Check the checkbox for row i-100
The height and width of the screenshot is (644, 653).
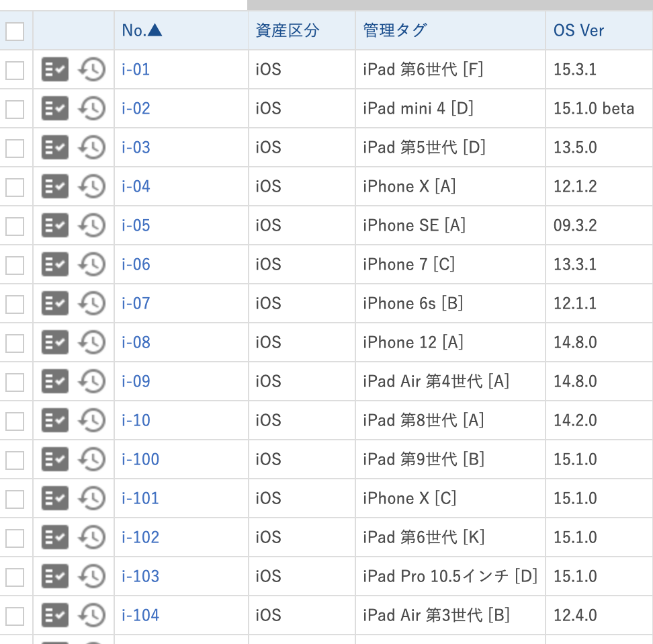(x=15, y=460)
